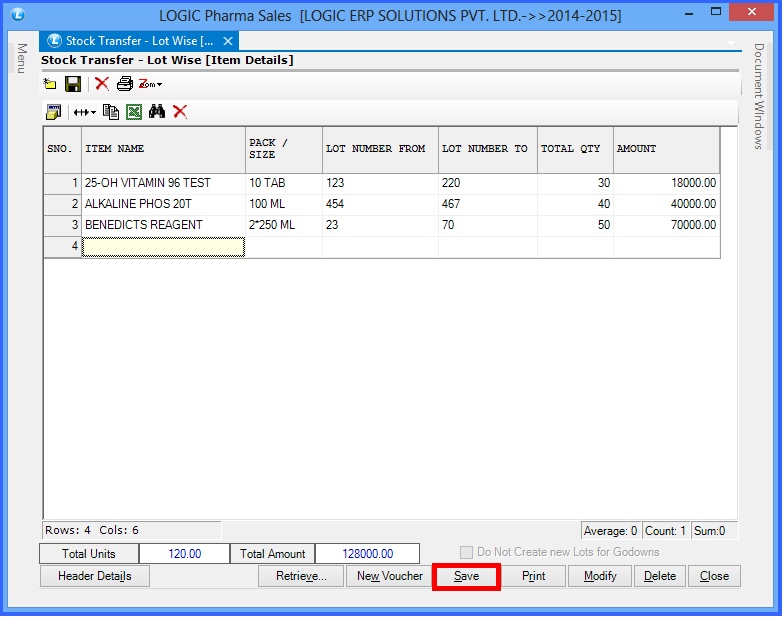Click the Close button at bottom
The height and width of the screenshot is (617, 783).
coord(714,576)
